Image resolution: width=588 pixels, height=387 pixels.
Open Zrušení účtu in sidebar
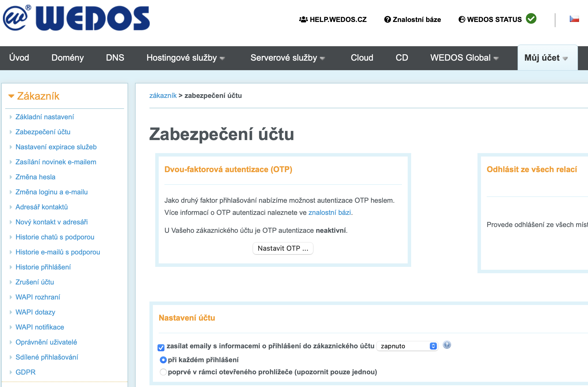(35, 282)
